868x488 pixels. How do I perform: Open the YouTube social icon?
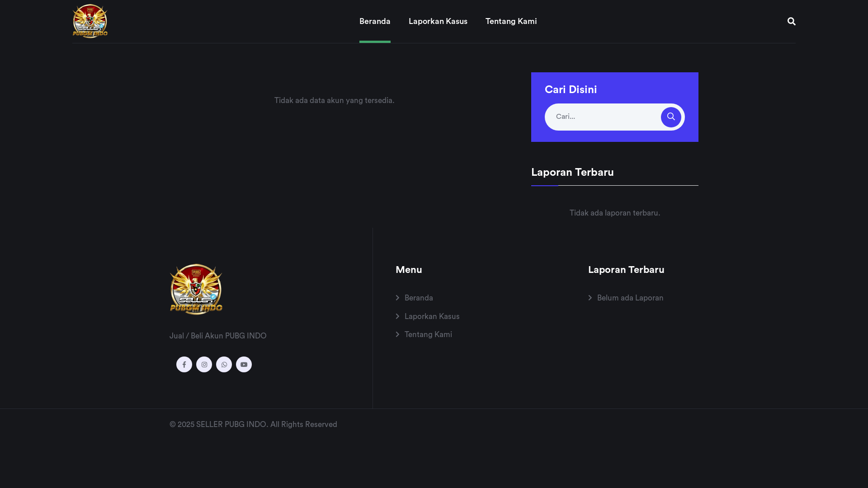(244, 364)
